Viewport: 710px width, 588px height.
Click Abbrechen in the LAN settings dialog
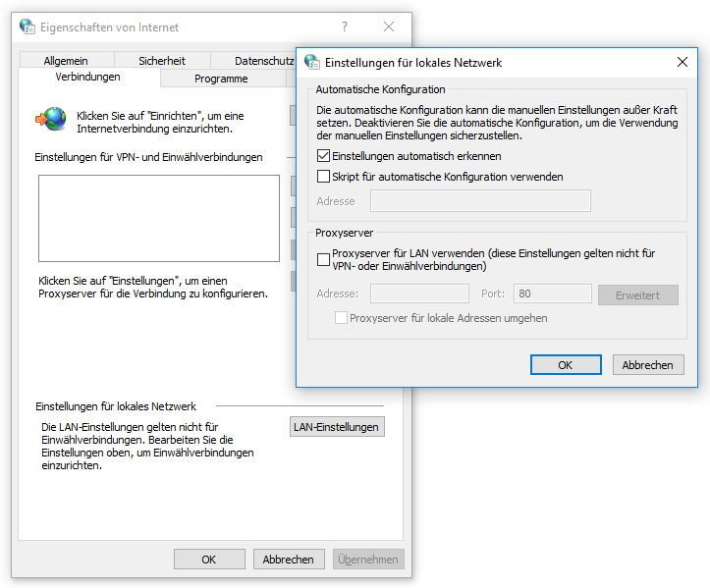(x=648, y=365)
